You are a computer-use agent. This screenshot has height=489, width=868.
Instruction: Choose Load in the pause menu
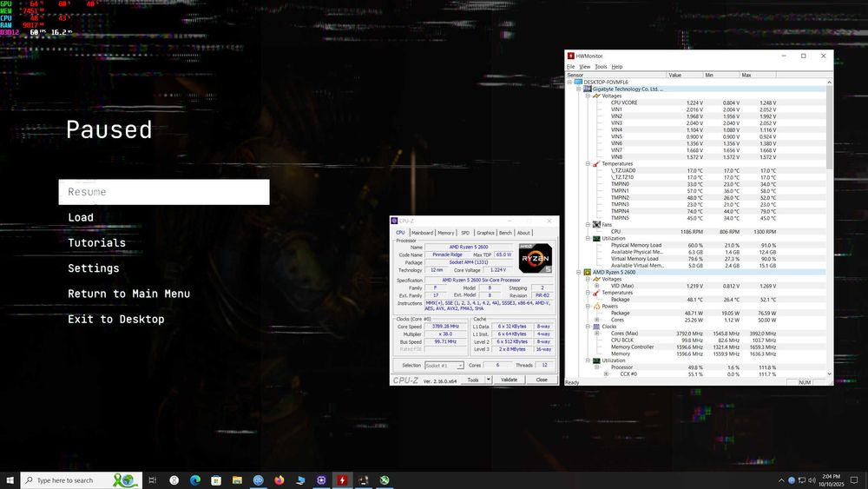tap(81, 217)
